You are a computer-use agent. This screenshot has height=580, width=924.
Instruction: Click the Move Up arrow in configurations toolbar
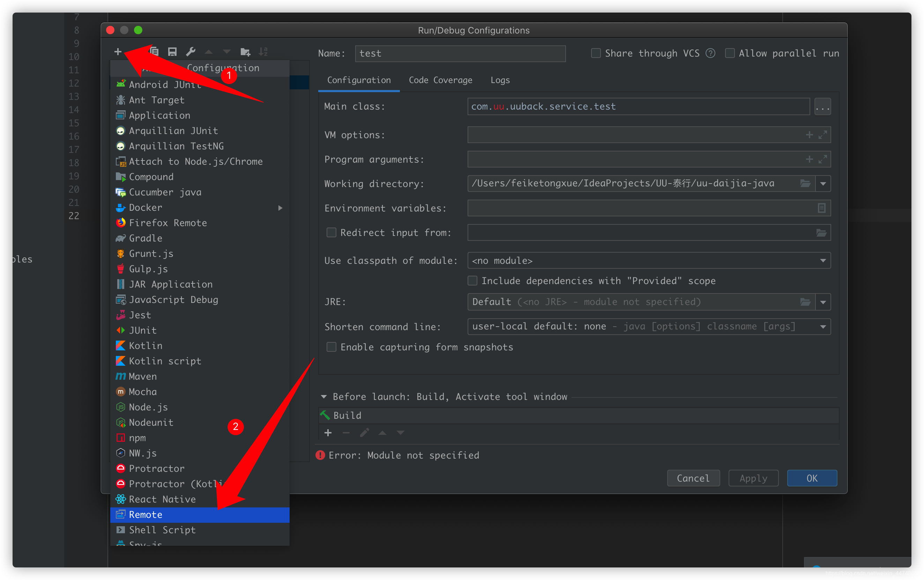tap(209, 51)
